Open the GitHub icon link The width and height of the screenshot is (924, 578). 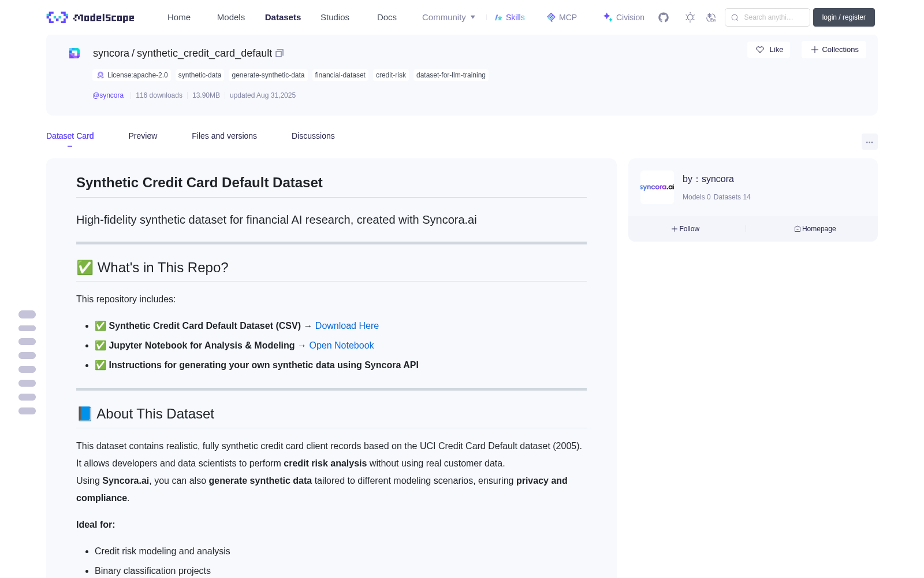click(x=664, y=17)
